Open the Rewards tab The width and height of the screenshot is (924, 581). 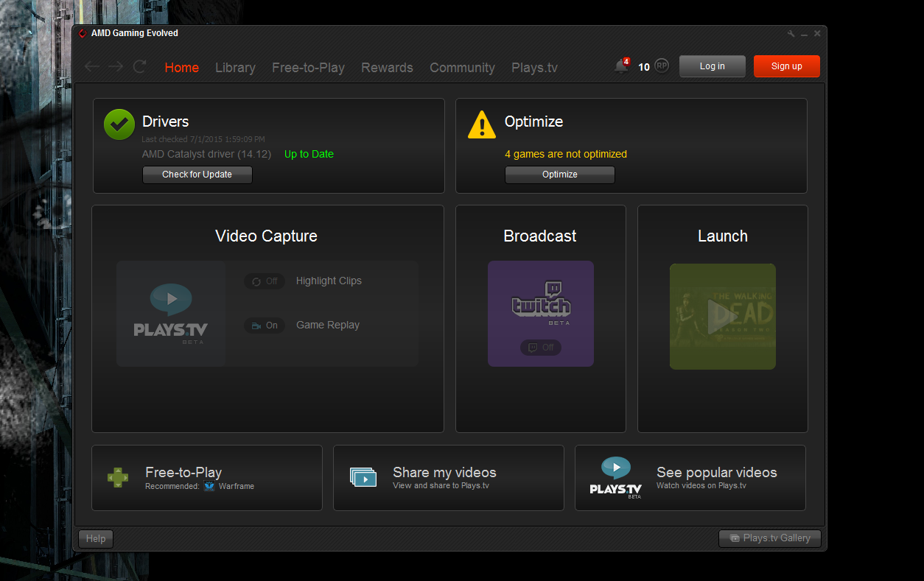point(387,68)
